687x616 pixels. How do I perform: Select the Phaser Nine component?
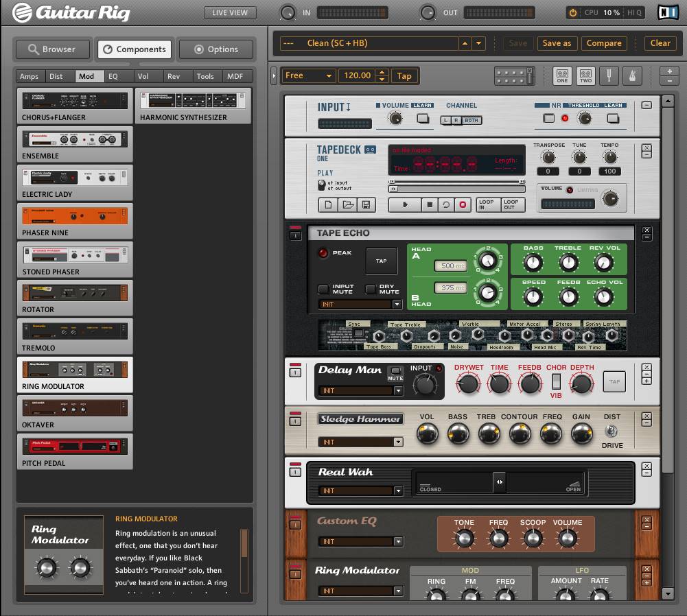click(75, 221)
